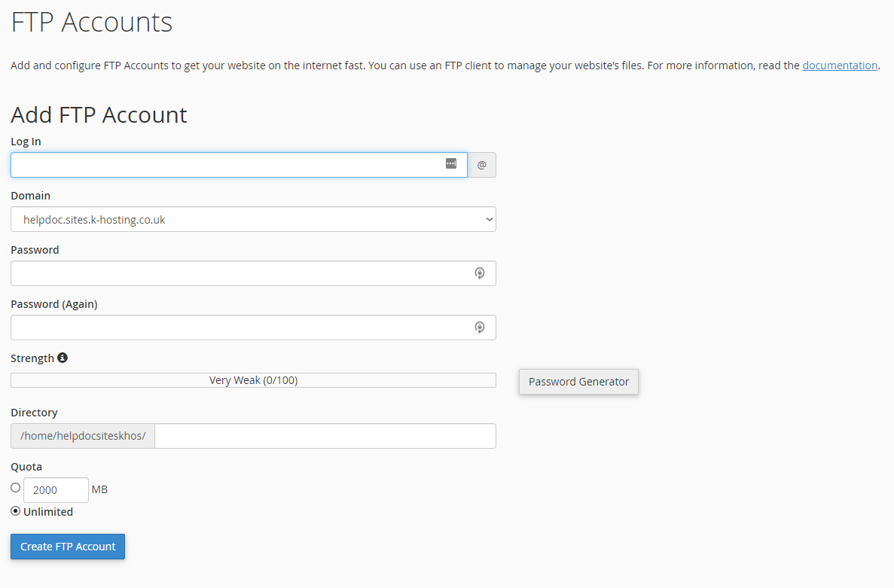Click the quota value box showing 2000
The image size is (894, 588).
click(x=56, y=490)
